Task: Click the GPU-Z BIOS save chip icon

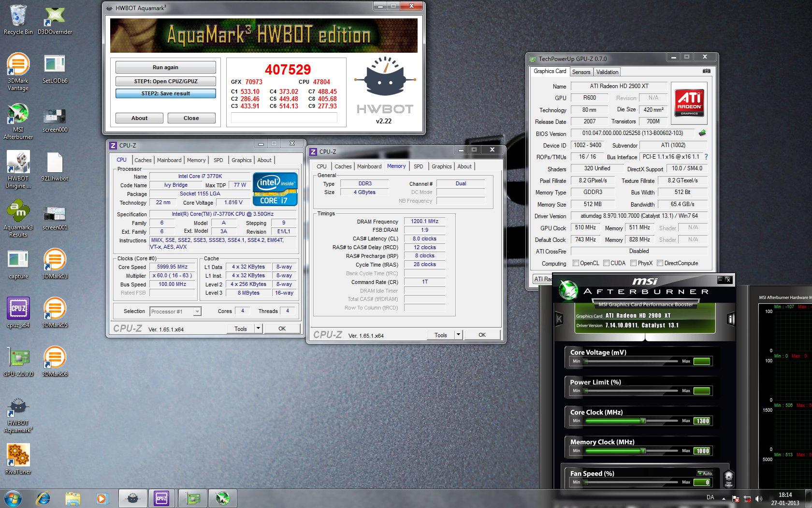Action: click(x=702, y=133)
